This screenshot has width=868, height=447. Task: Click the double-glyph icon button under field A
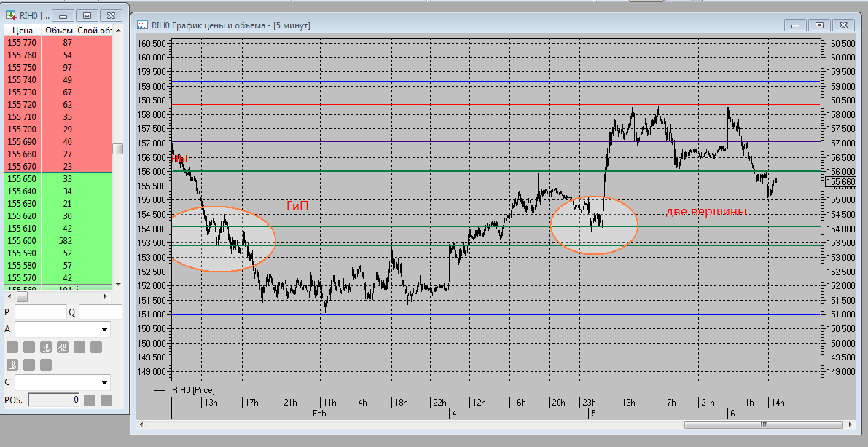[x=63, y=347]
